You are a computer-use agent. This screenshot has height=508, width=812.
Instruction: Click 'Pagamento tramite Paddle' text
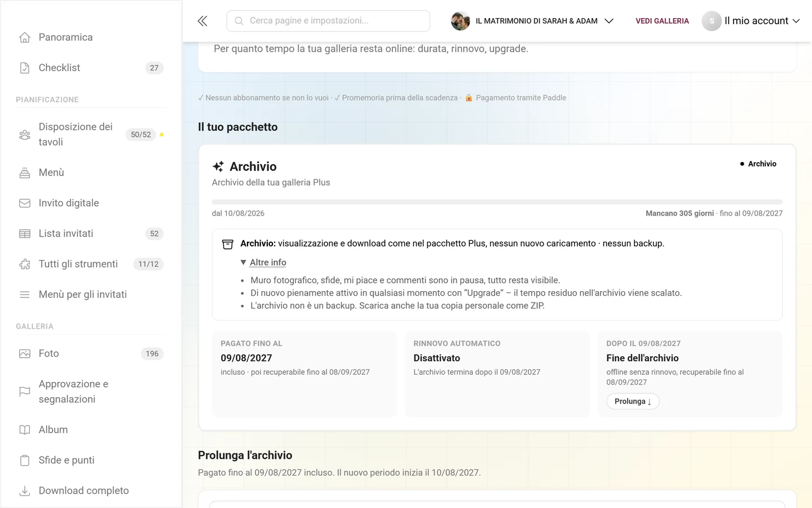521,98
